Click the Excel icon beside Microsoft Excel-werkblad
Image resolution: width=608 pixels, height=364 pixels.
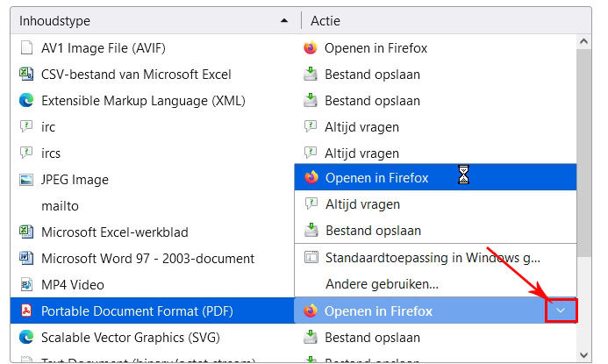[26, 232]
